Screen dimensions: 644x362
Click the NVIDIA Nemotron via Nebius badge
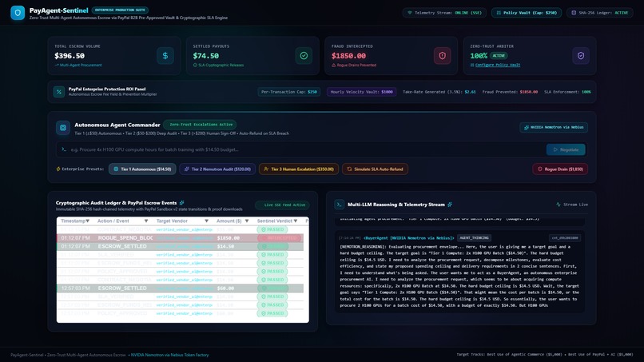554,127
